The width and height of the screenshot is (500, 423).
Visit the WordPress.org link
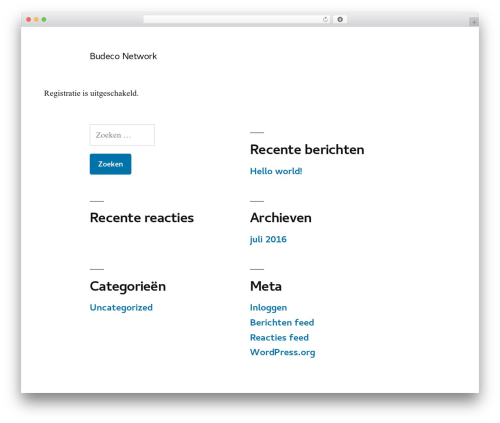pos(282,352)
